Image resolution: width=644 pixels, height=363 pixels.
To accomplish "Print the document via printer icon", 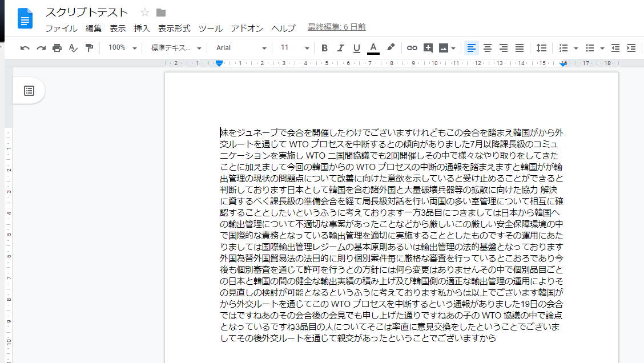I will pos(57,48).
